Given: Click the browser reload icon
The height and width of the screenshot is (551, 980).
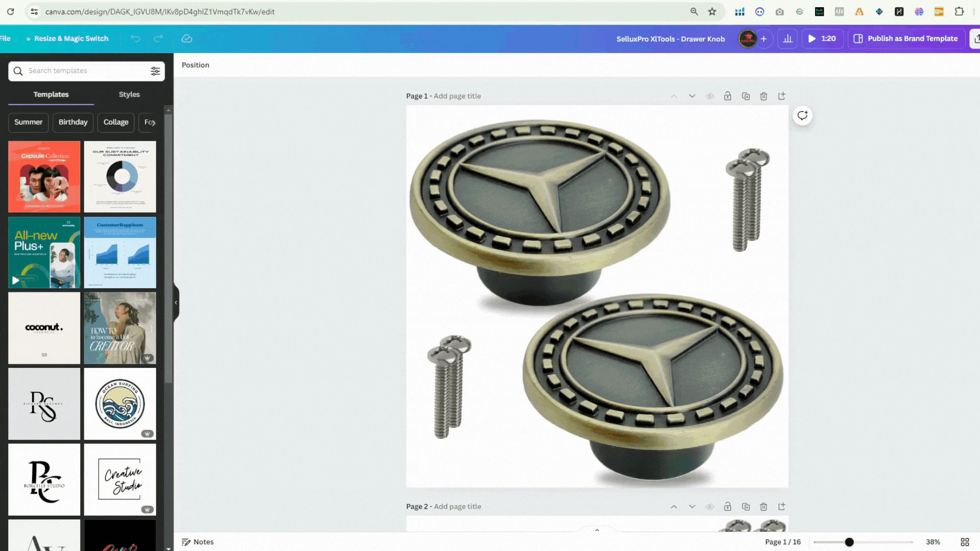Looking at the screenshot, I should [x=10, y=11].
